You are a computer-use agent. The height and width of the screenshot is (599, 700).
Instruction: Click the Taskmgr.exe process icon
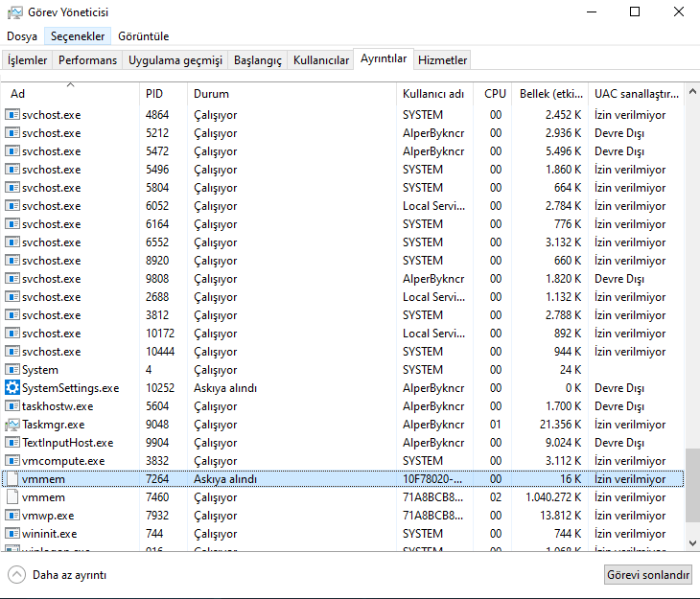[12, 424]
